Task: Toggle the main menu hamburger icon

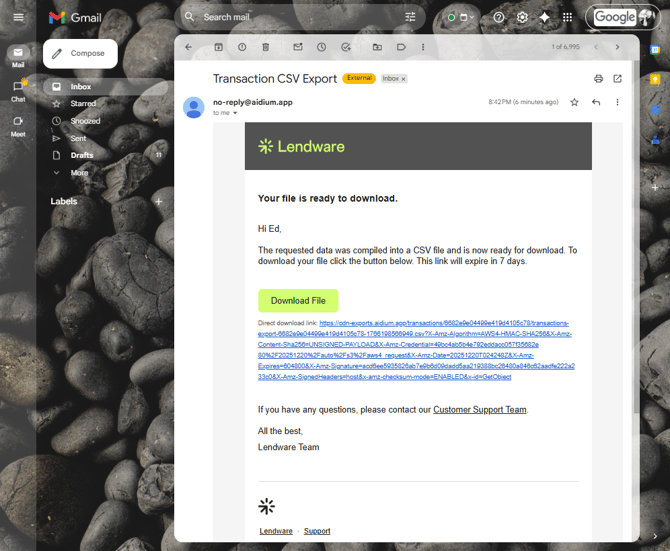Action: [18, 17]
